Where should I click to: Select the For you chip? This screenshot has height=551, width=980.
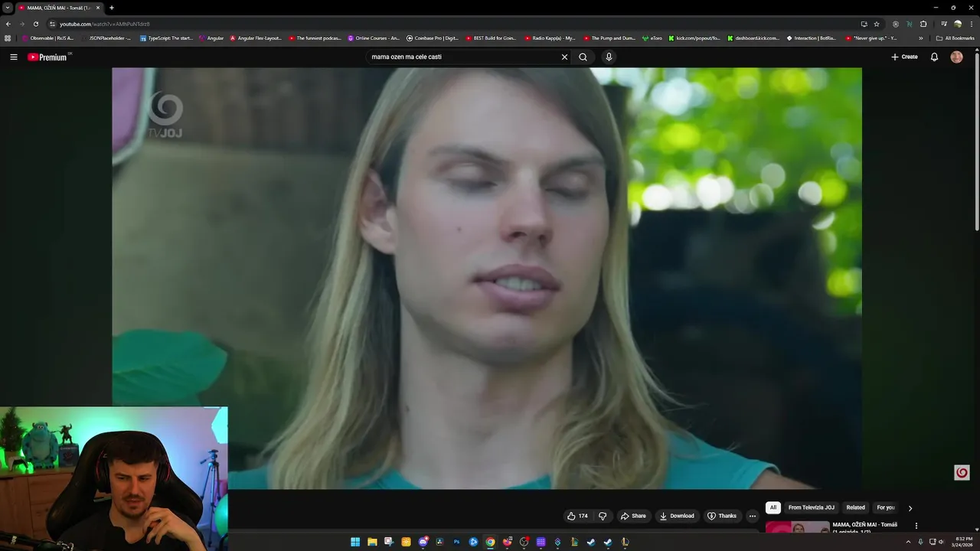886,507
